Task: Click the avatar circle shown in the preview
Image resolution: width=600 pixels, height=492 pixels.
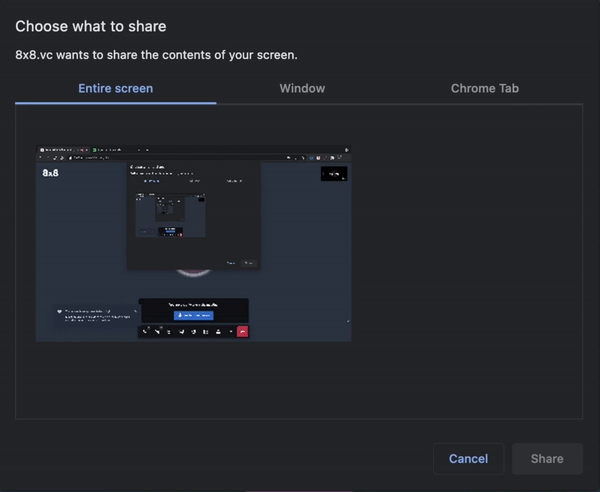Action: point(193,272)
